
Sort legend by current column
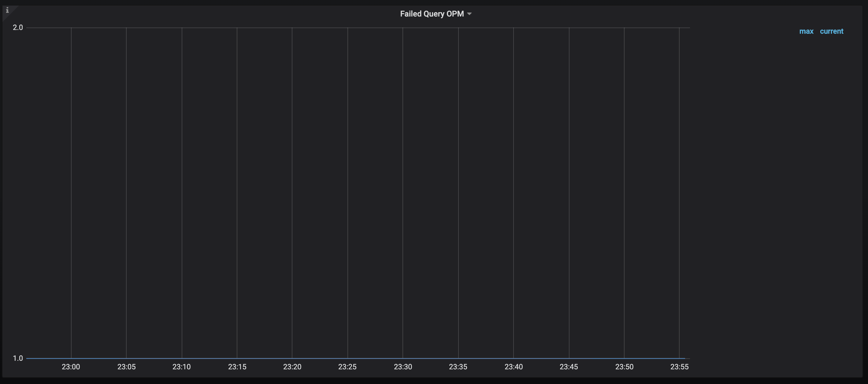(x=831, y=31)
